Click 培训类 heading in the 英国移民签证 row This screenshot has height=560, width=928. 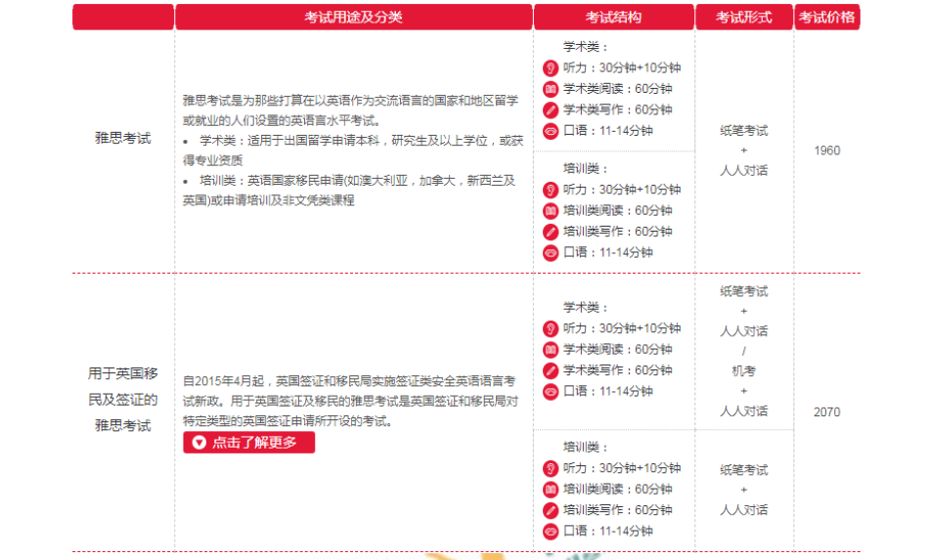[585, 447]
